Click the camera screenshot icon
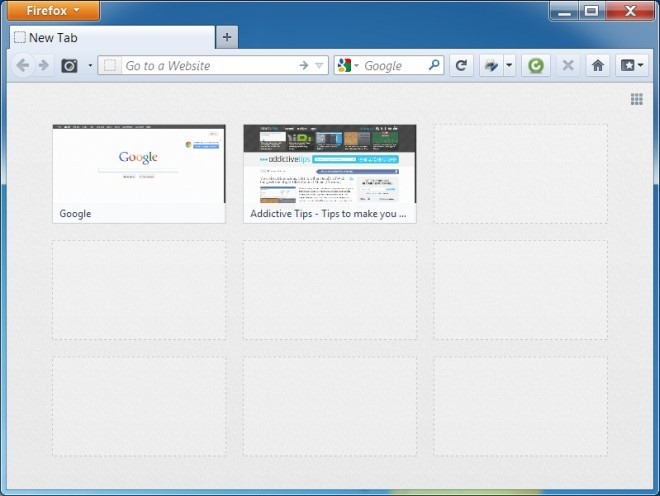This screenshot has width=660, height=496. [x=69, y=66]
